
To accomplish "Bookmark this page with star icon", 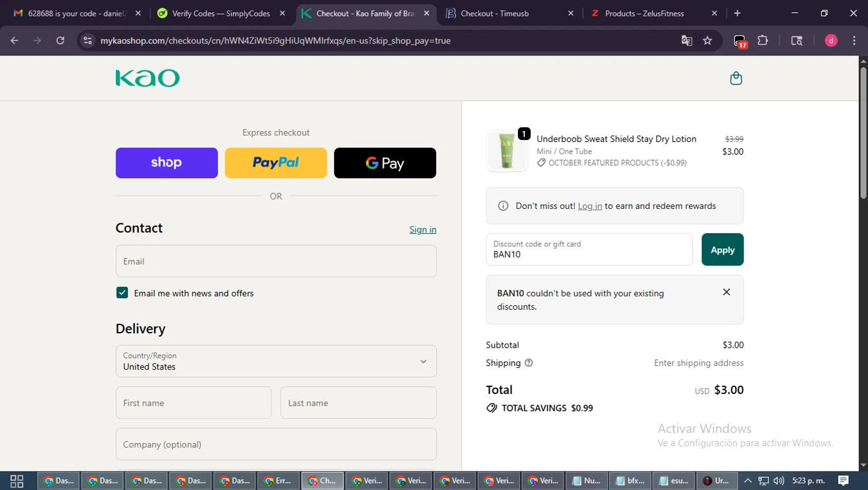I will (707, 40).
